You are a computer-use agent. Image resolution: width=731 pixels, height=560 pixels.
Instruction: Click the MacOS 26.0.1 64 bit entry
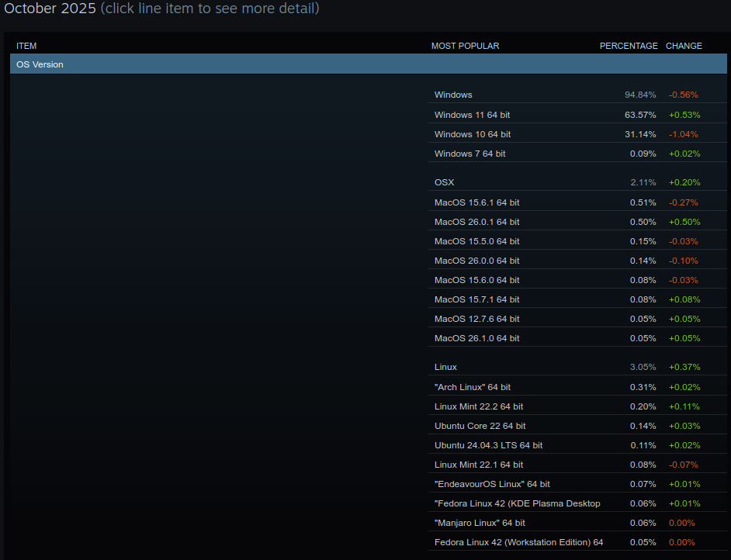pyautogui.click(x=577, y=222)
